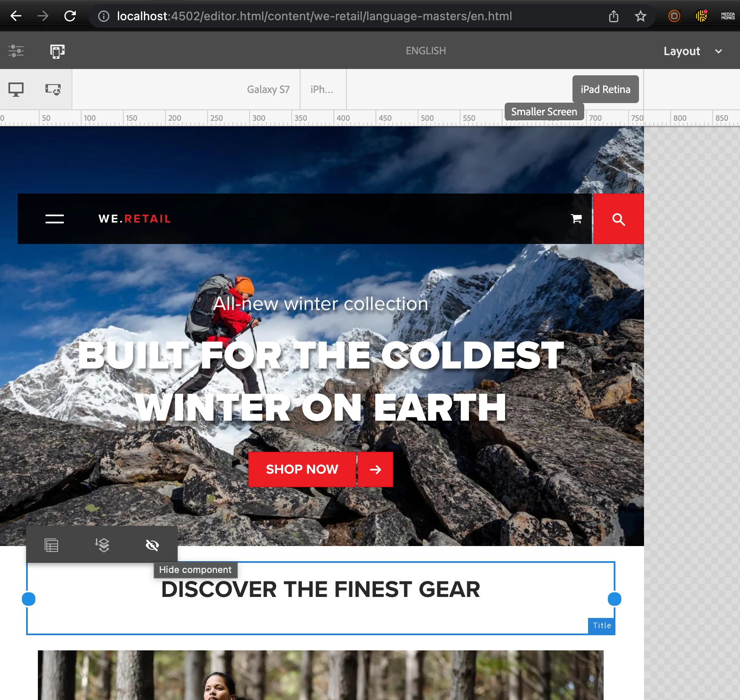Rotate device orientation icon
This screenshot has height=700, width=740.
coord(53,89)
